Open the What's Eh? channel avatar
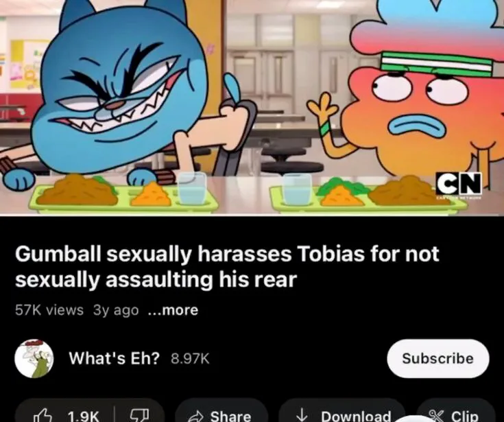504x422 pixels. point(34,358)
